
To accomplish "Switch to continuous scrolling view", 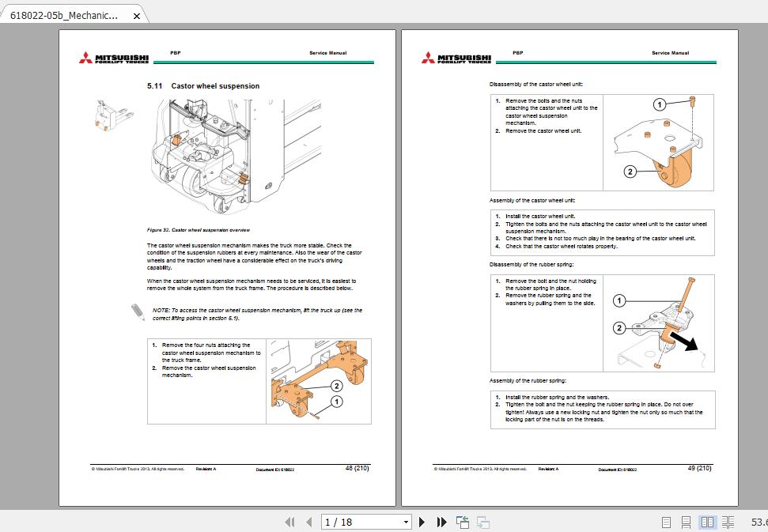I will click(x=685, y=523).
